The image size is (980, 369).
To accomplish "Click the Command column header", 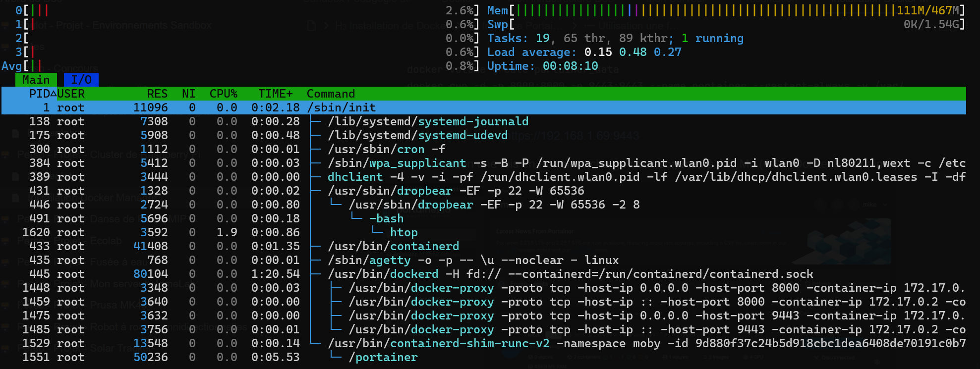I will (x=331, y=94).
